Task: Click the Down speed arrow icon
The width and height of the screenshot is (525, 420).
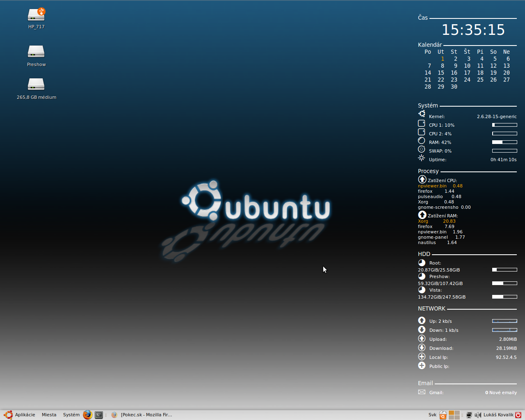Action: pyautogui.click(x=422, y=329)
